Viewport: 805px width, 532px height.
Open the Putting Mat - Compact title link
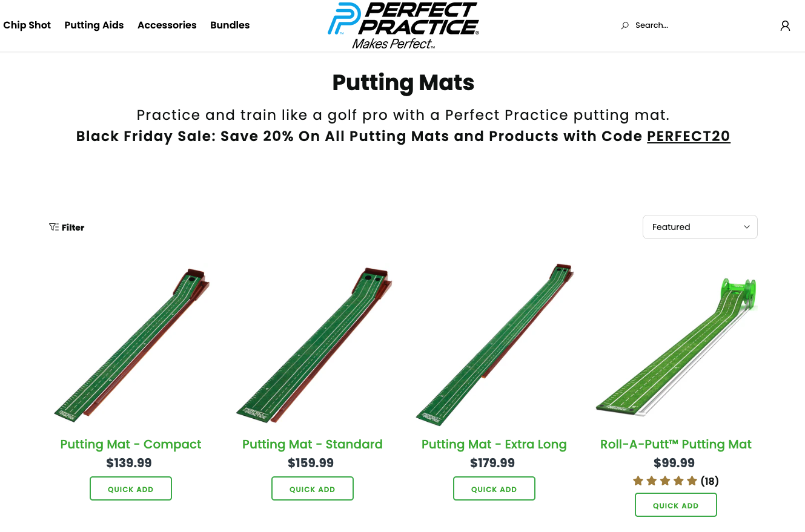click(131, 444)
